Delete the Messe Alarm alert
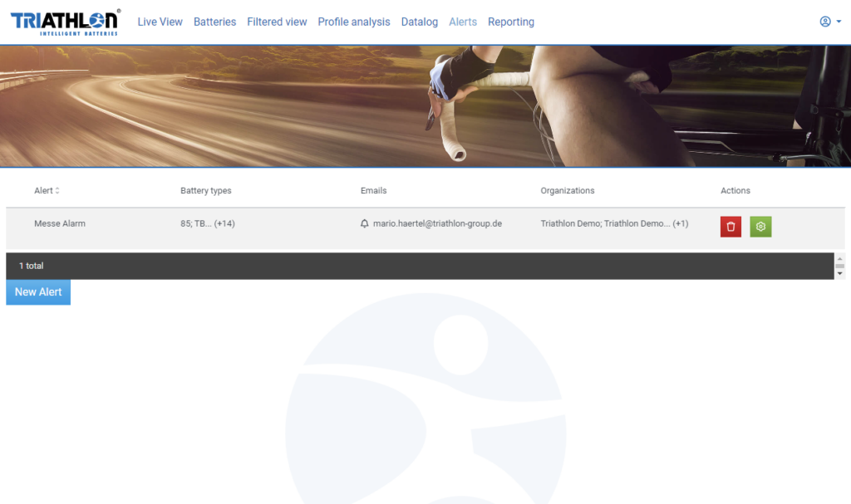 pyautogui.click(x=730, y=227)
